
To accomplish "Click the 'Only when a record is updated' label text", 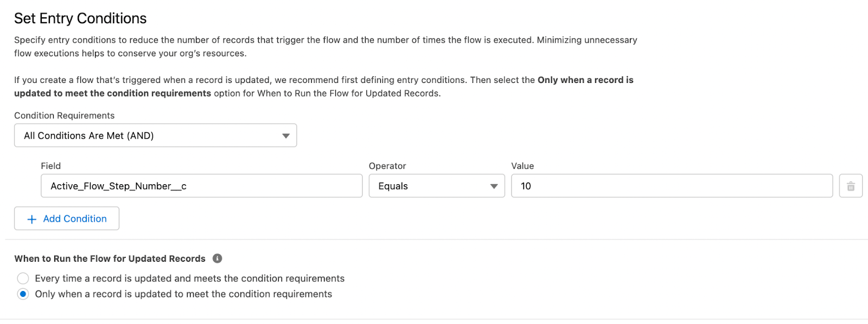I will [183, 294].
